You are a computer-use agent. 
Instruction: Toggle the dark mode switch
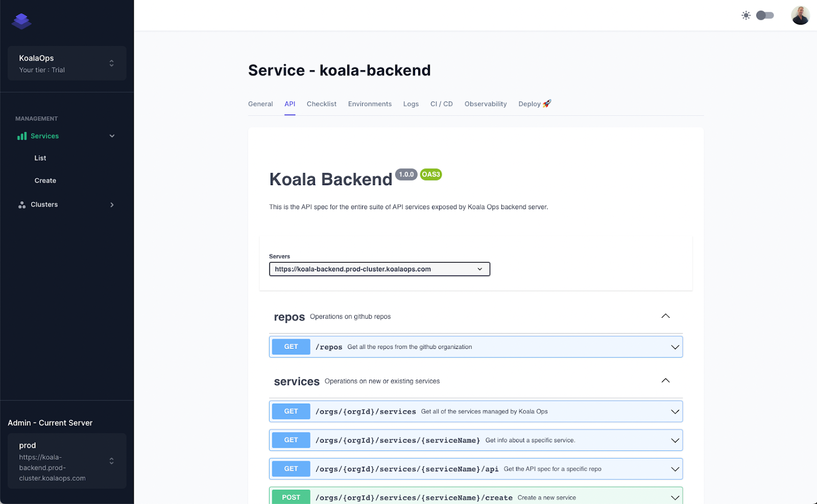[x=765, y=15]
